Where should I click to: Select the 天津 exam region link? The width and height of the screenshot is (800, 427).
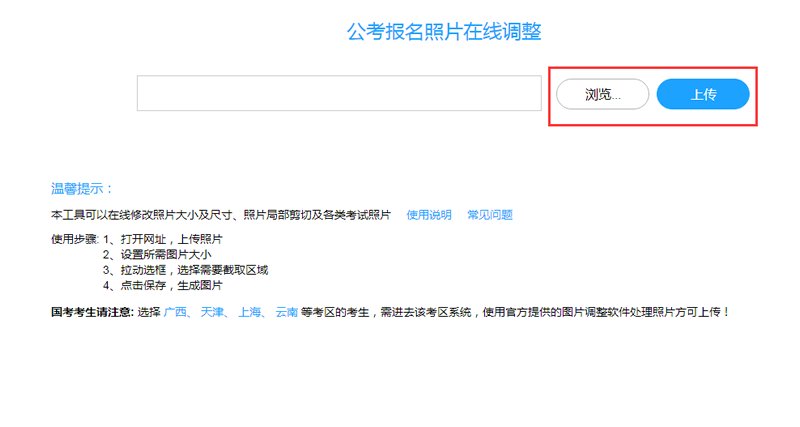(212, 312)
